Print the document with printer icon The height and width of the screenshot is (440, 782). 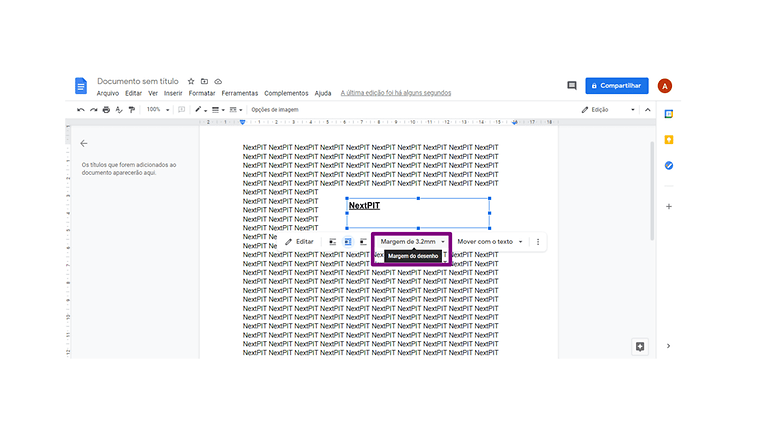click(x=106, y=110)
